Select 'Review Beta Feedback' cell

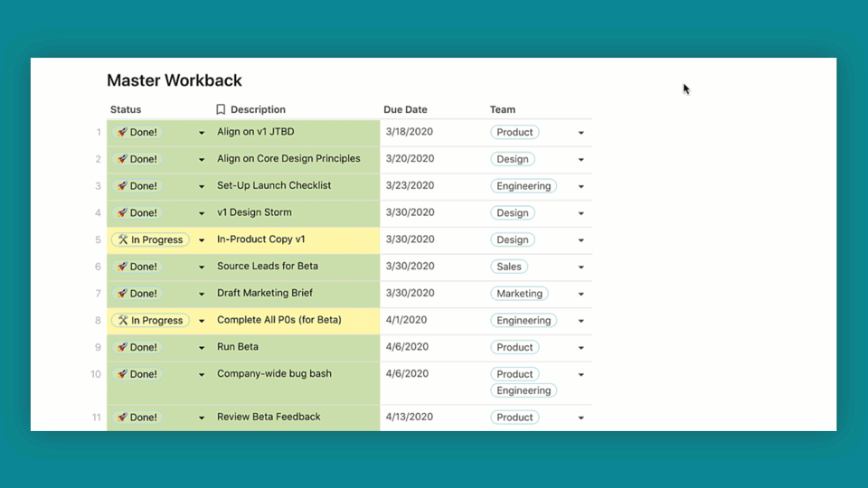click(x=297, y=418)
